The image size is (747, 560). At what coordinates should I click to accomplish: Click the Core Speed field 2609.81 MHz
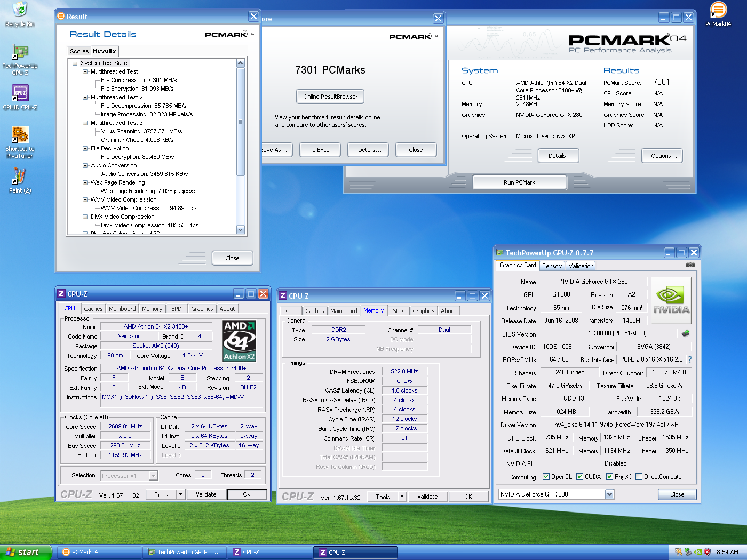tap(125, 427)
